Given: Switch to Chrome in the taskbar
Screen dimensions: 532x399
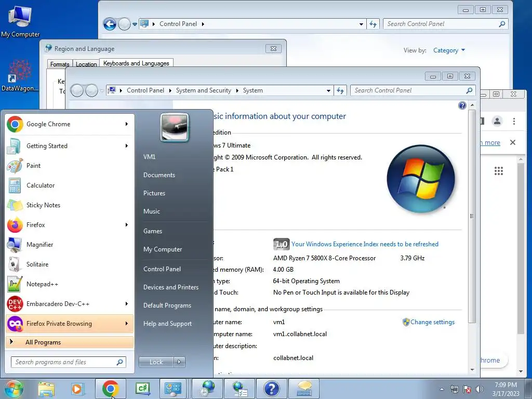Looking at the screenshot, I should [110, 389].
